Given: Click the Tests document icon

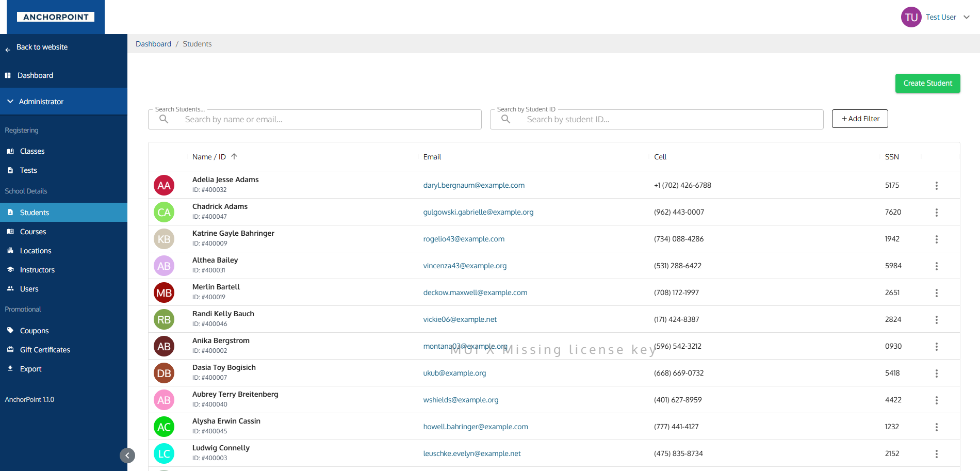Looking at the screenshot, I should [10, 170].
